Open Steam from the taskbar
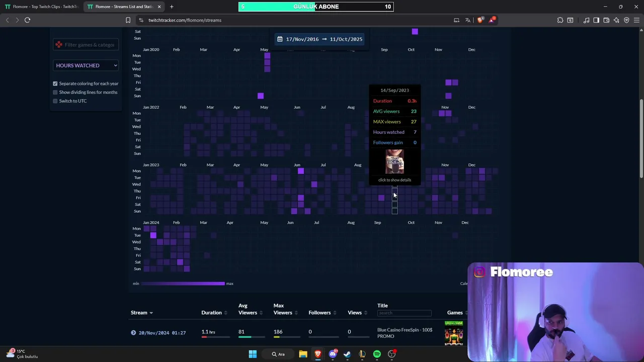The image size is (644, 362). 347,354
